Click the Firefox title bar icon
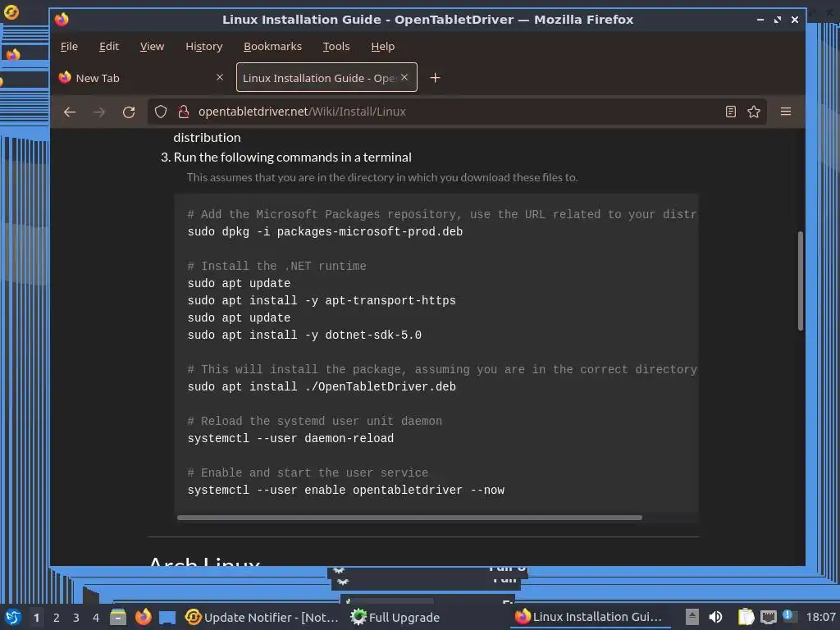The width and height of the screenshot is (840, 630). pyautogui.click(x=62, y=20)
